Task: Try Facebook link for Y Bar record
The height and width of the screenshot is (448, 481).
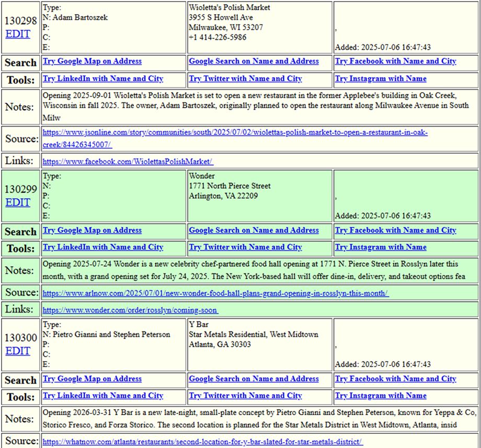Action: point(395,378)
